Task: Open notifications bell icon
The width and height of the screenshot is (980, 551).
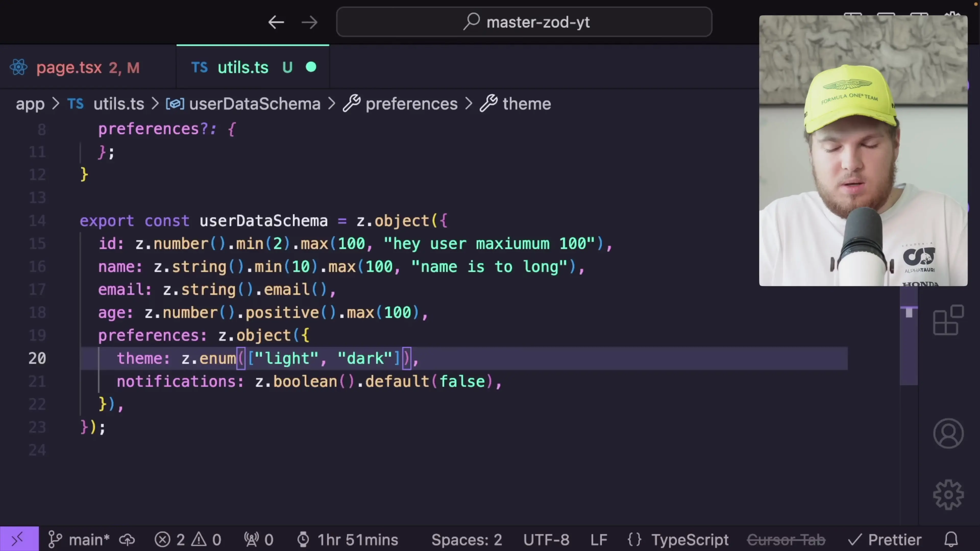Action: [951, 540]
